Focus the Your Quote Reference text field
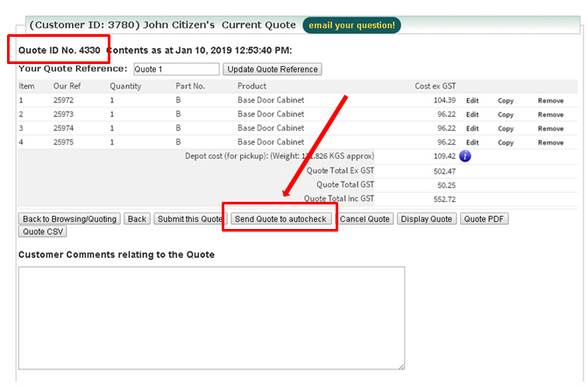 click(x=175, y=69)
